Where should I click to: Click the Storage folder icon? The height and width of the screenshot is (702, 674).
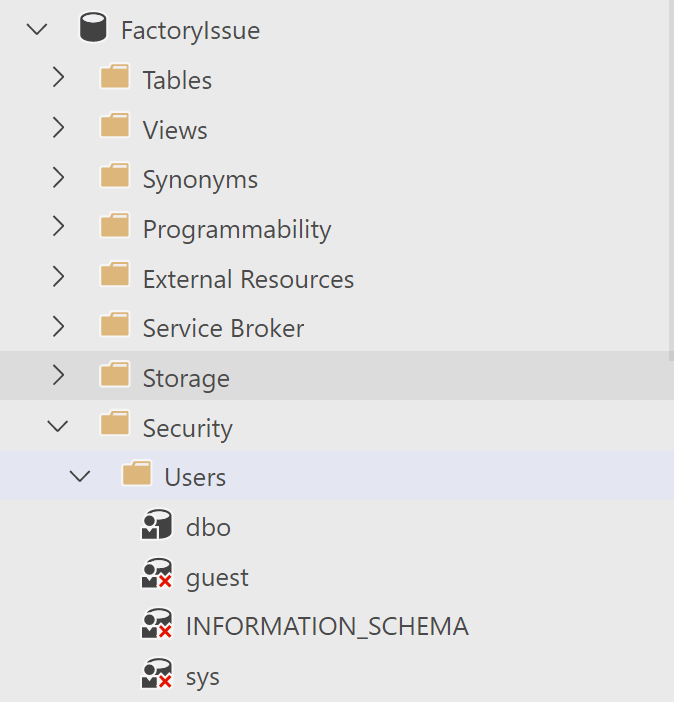115,373
